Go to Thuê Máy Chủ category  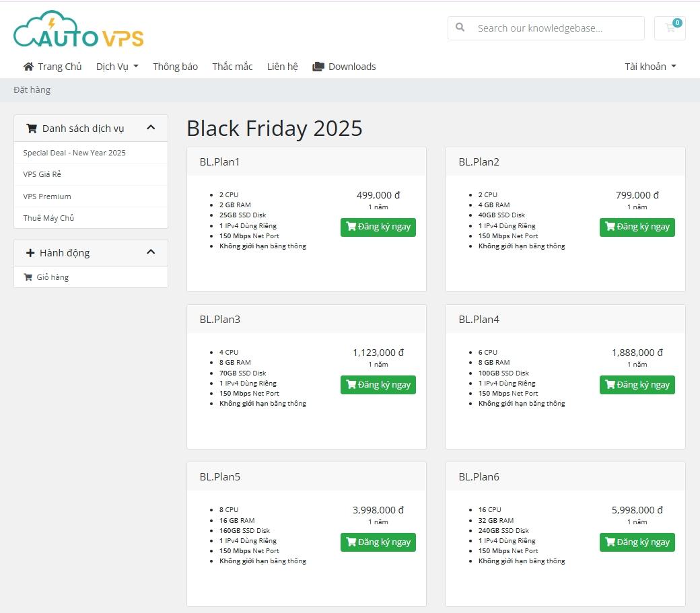point(48,218)
